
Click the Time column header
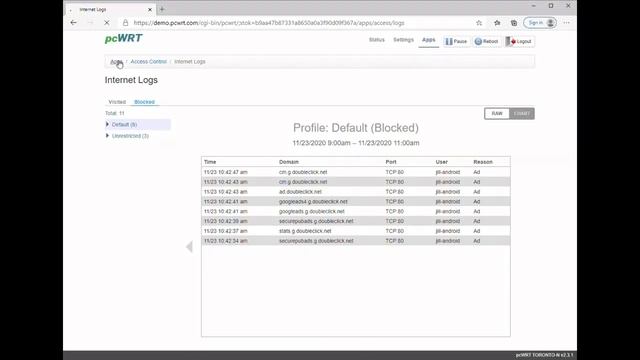click(x=210, y=162)
